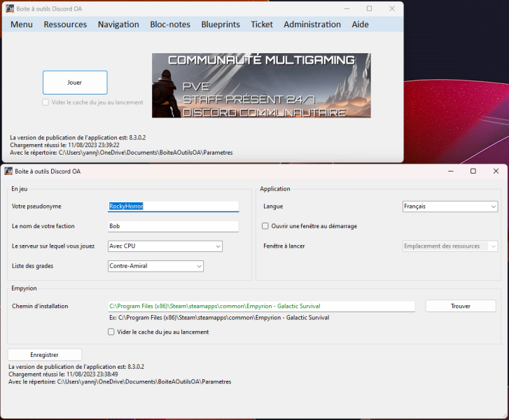The image size is (509, 420).
Task: Open the Bloc-notes menu
Action: tap(170, 24)
